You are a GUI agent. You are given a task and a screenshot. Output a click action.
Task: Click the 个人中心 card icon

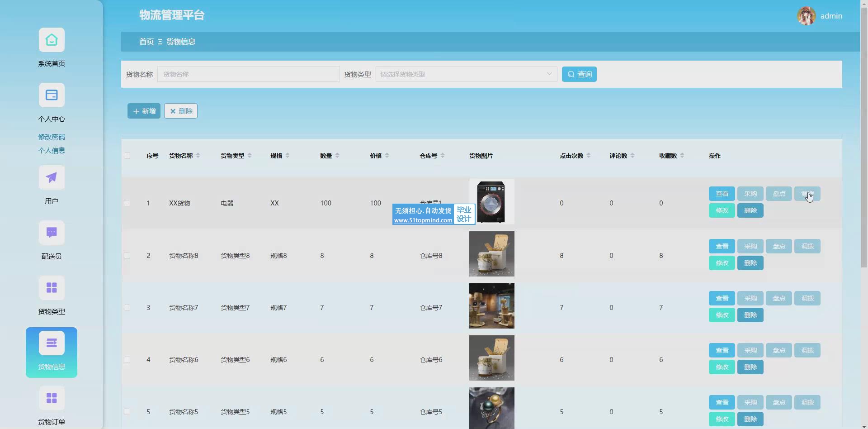[x=52, y=95]
